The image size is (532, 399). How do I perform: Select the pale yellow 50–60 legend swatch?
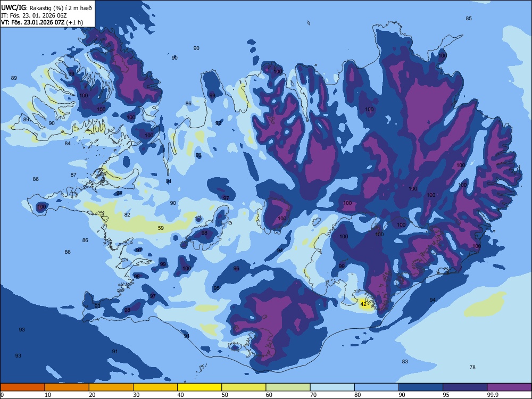(244, 387)
